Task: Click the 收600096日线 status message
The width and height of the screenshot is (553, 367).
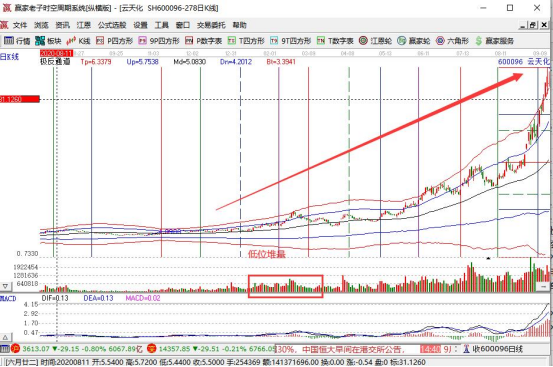Action: coord(497,349)
